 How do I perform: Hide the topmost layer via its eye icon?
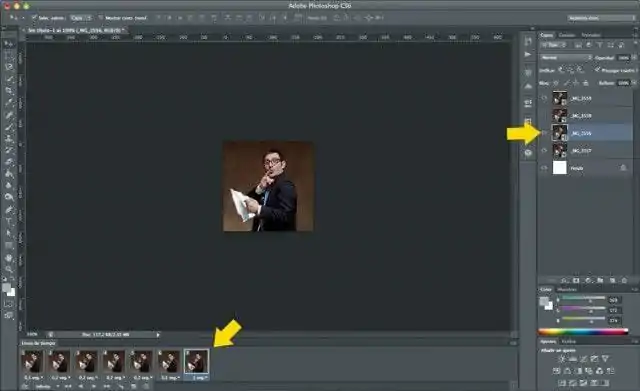[x=544, y=98]
